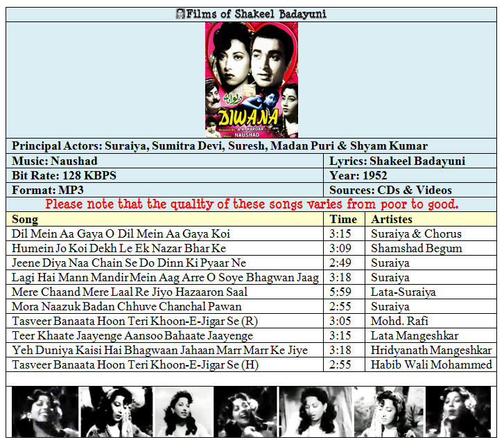Open the Diwana movie poster image
This screenshot has height=442, width=504.
click(252, 80)
